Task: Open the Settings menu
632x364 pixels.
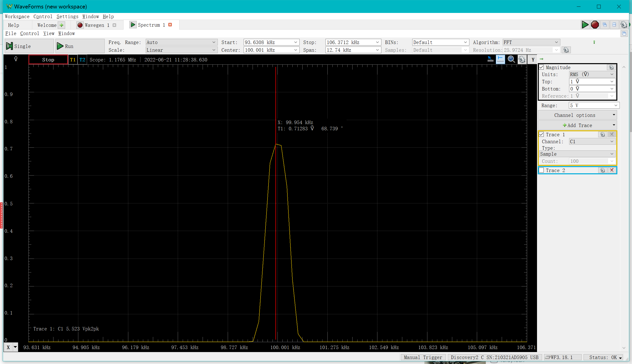Action: (67, 16)
